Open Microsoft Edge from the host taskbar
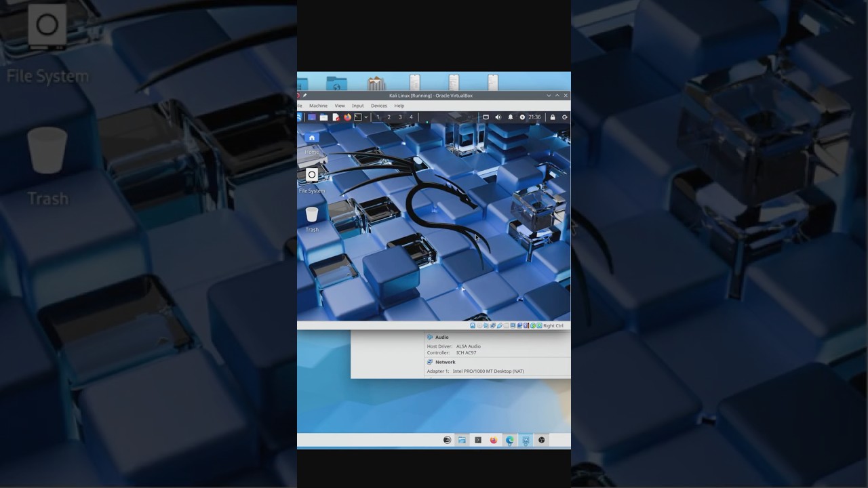Screen dimensions: 868x488 [x=509, y=440]
